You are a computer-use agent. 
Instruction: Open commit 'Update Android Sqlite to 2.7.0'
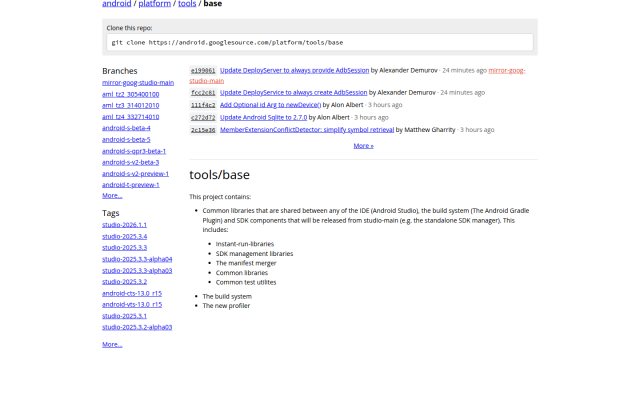coord(263,118)
